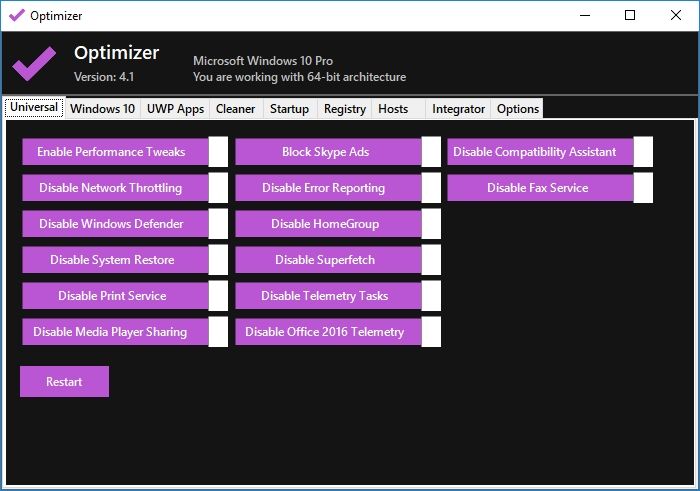
Task: Open the Windows 10 tab
Action: click(x=103, y=109)
